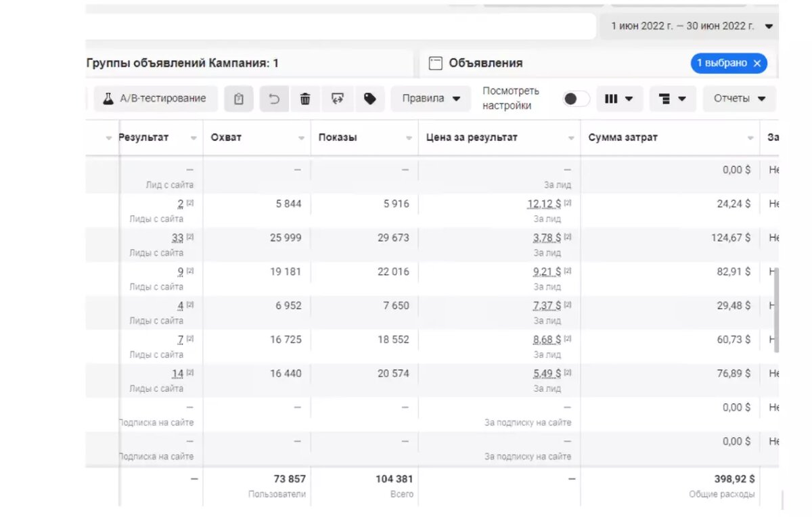Select total reach 73 857
812x517 pixels.
coord(290,478)
